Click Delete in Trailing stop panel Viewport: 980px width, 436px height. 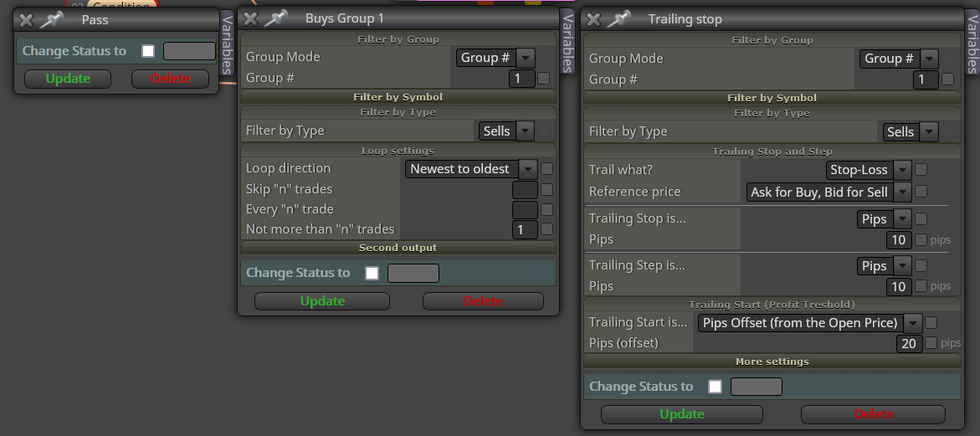(x=873, y=414)
